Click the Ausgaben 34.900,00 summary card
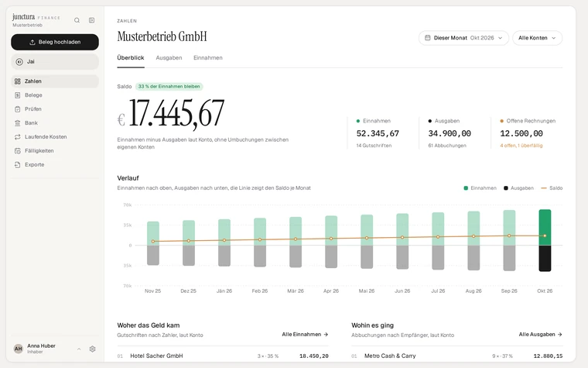The height and width of the screenshot is (368, 588). (x=451, y=133)
